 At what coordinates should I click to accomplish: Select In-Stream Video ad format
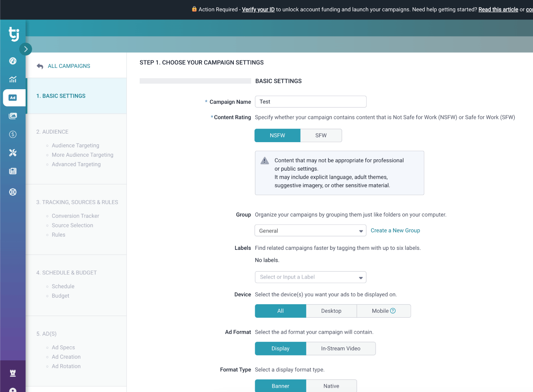click(341, 349)
